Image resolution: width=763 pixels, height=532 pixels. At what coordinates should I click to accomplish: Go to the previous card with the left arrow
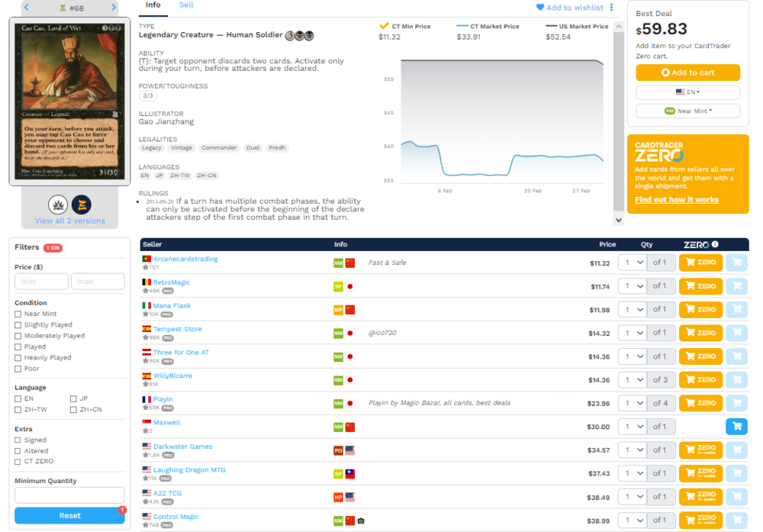[x=26, y=8]
